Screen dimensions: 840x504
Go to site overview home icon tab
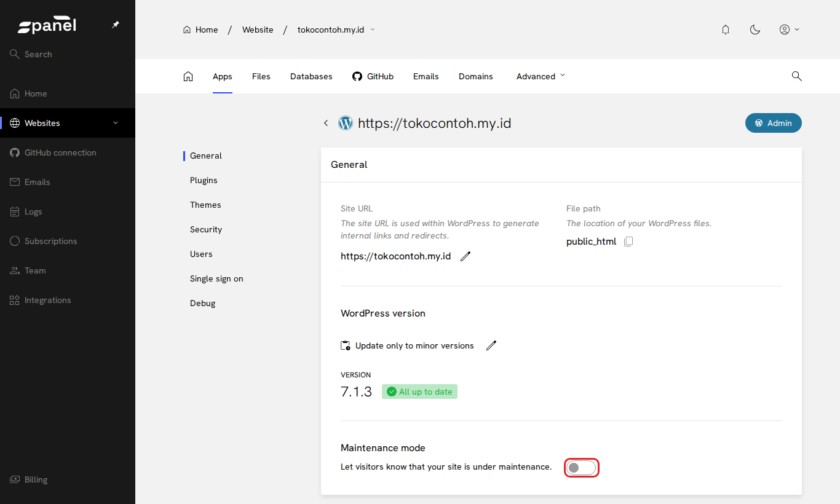[188, 76]
